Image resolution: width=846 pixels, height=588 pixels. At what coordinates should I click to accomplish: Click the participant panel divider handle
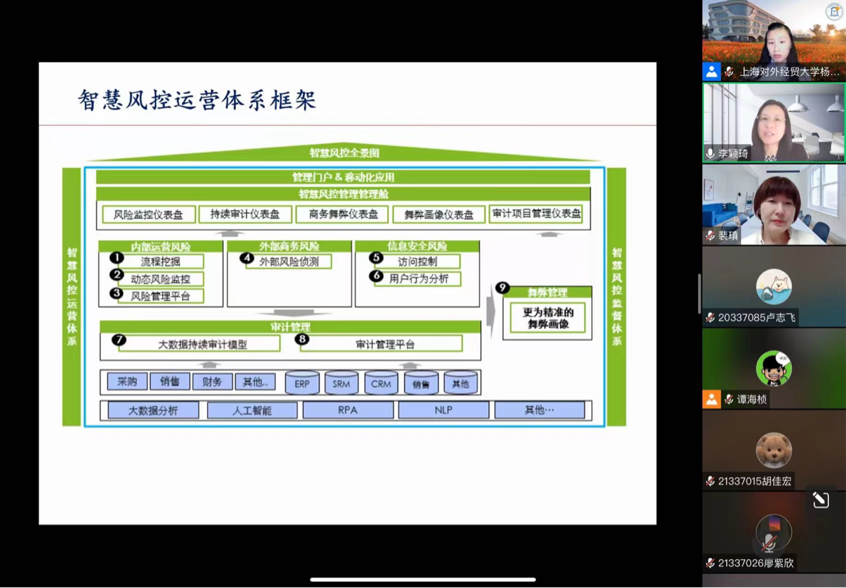click(x=699, y=294)
